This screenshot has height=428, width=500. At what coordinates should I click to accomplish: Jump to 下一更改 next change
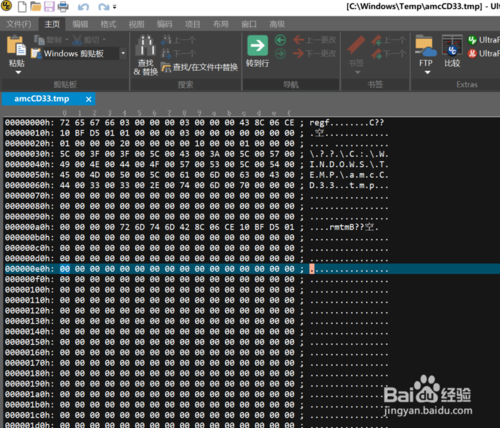tap(315, 53)
